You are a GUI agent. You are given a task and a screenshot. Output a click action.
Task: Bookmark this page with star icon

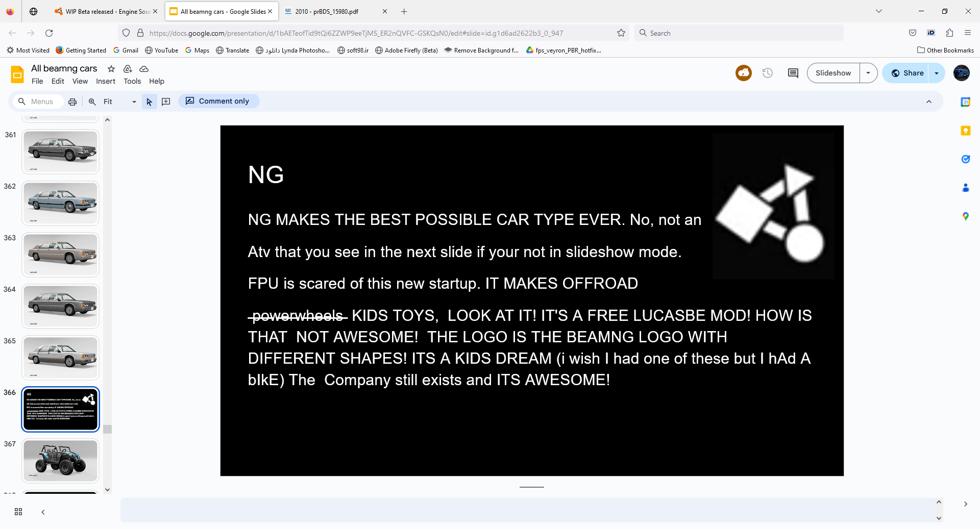[x=621, y=33]
